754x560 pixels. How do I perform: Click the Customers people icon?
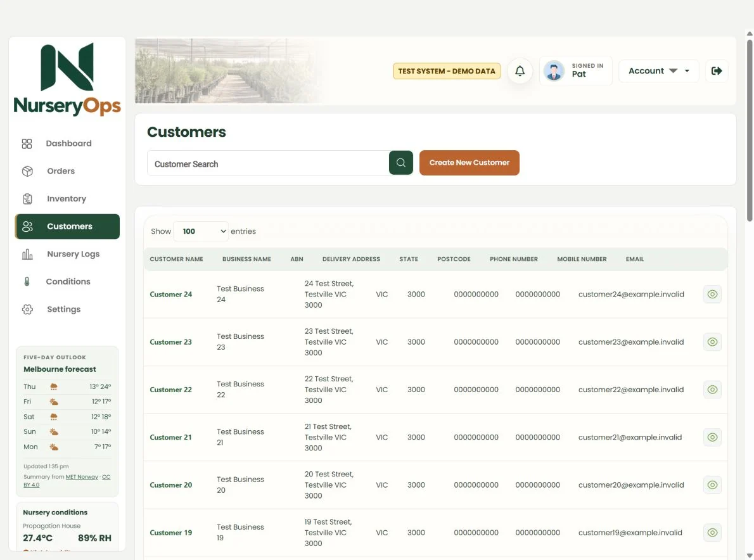[x=27, y=226]
